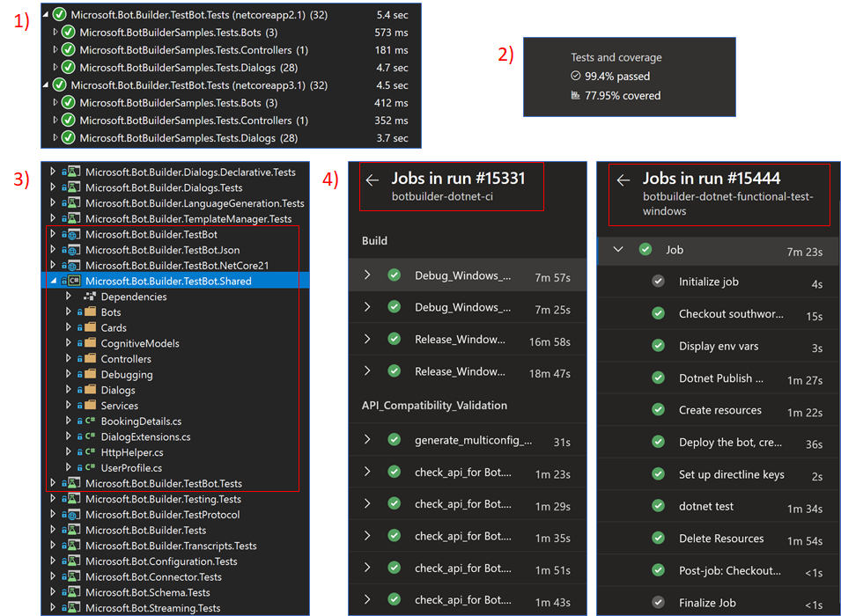This screenshot has height=616, width=841.
Task: Expand the Controllers folder in solution tree
Action: (69, 359)
